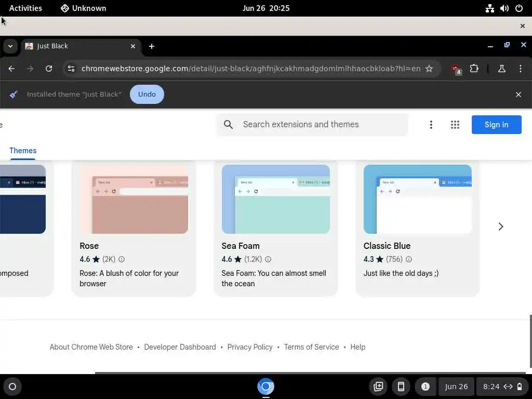Viewport: 532px width, 399px height.
Task: Open the notification count badge
Action: pyautogui.click(x=425, y=387)
